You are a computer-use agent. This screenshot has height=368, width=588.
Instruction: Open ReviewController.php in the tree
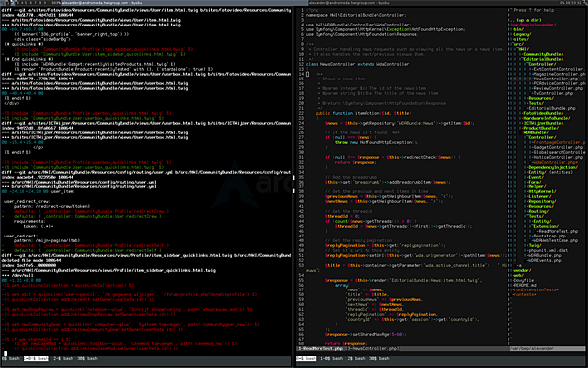tap(557, 88)
